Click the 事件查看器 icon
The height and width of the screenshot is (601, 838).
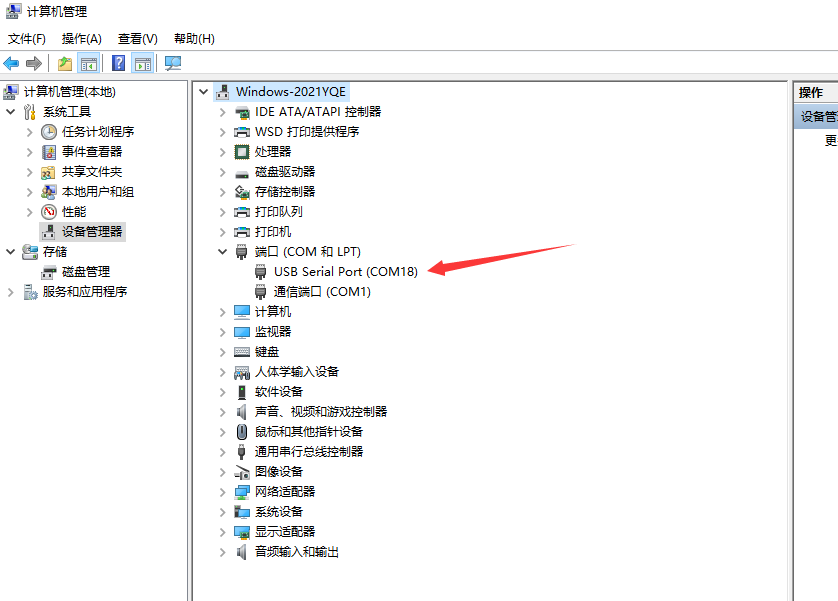coord(49,152)
